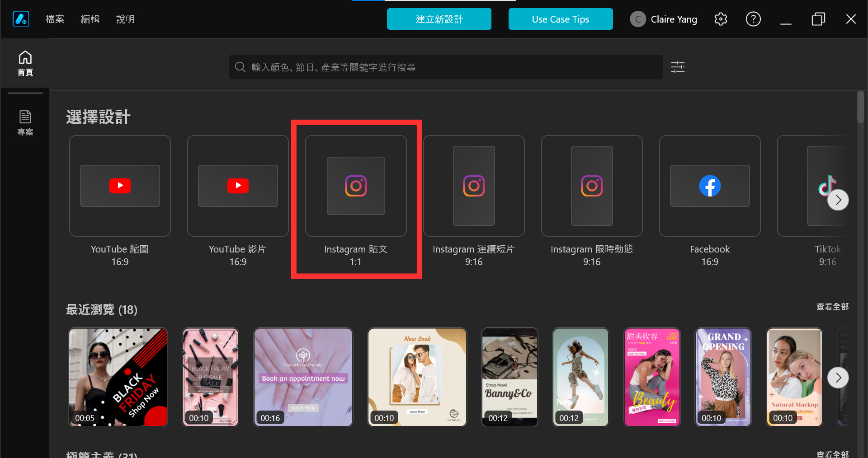The image size is (868, 458).
Task: Go to the 首頁 home tab
Action: pos(25,63)
